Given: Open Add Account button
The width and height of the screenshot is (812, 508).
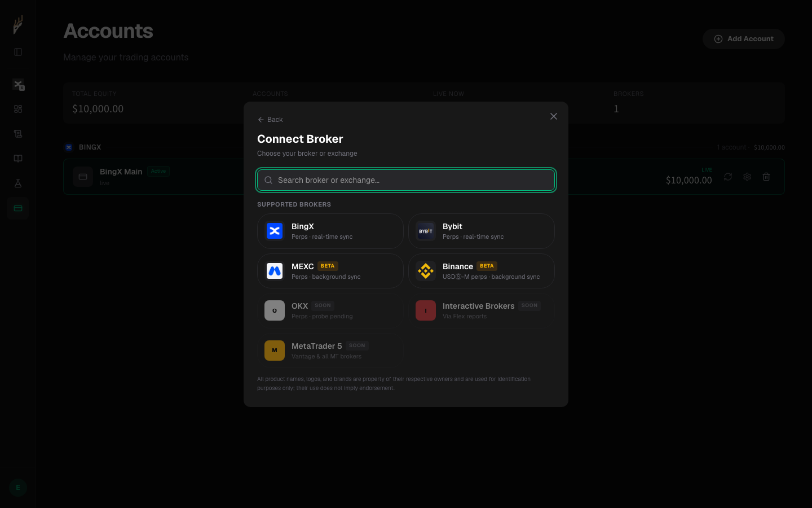Looking at the screenshot, I should (x=744, y=39).
